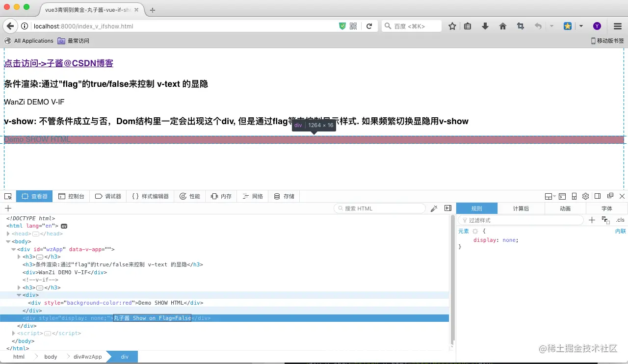Screen dimensions: 628x364
Task: Undock devtools into a separate window
Action: [x=610, y=196]
